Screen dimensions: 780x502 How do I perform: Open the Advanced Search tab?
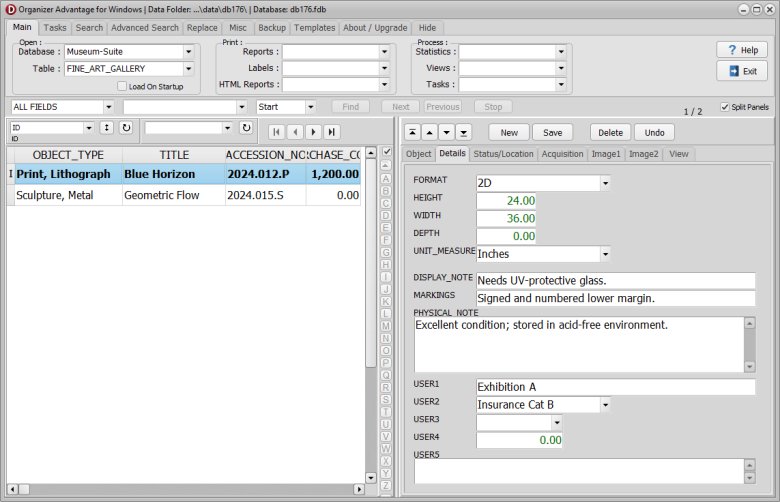pyautogui.click(x=145, y=28)
